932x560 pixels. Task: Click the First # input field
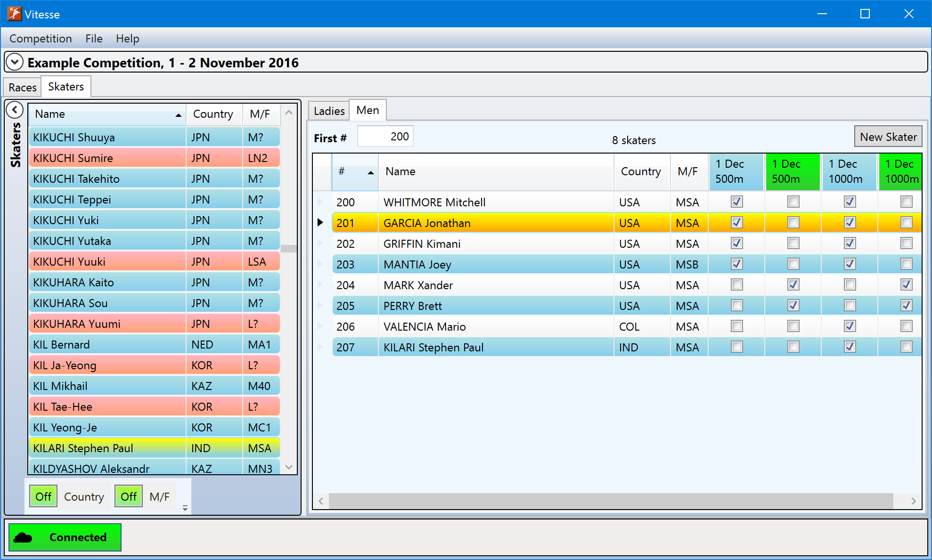[385, 137]
